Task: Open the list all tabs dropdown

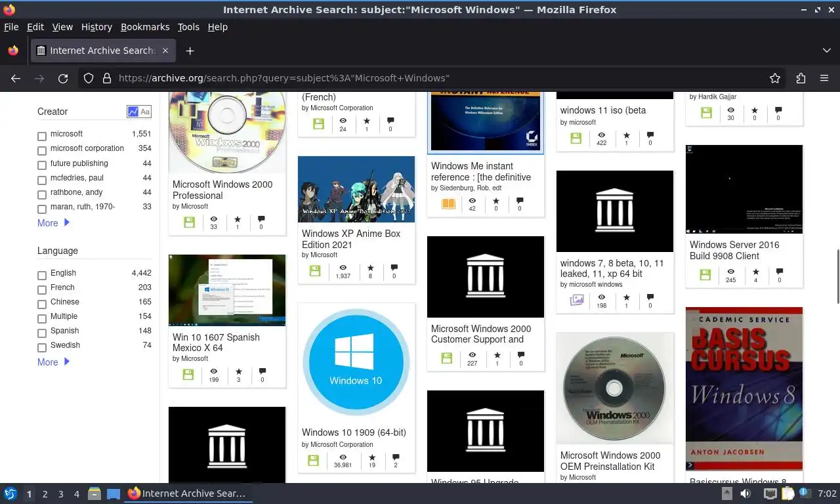Action: click(x=826, y=51)
